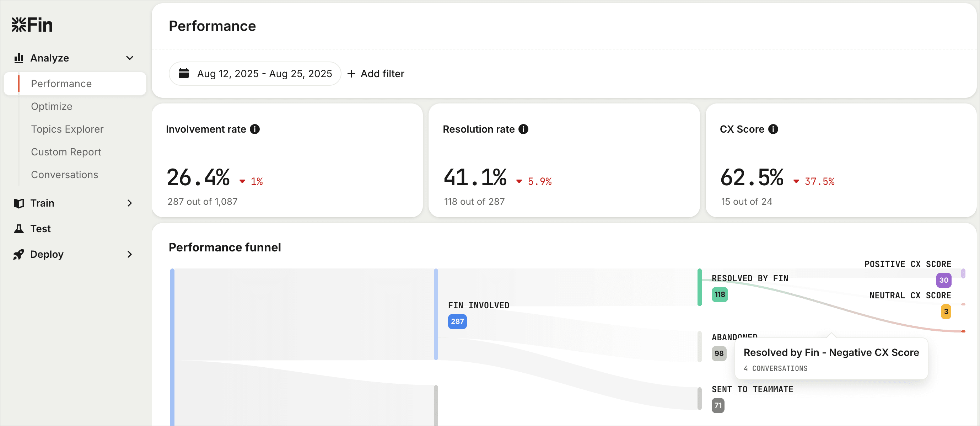Click the Fin logo
This screenshot has width=980, height=426.
[x=32, y=25]
